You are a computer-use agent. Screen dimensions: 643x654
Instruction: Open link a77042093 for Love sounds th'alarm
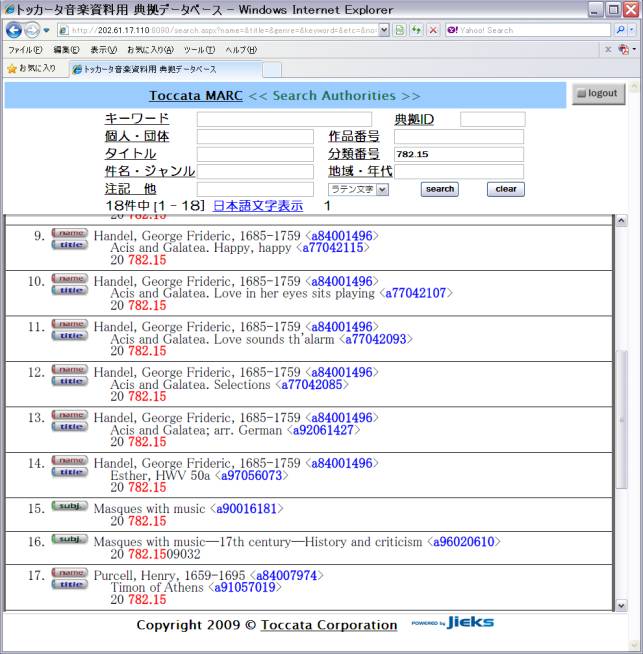[376, 339]
